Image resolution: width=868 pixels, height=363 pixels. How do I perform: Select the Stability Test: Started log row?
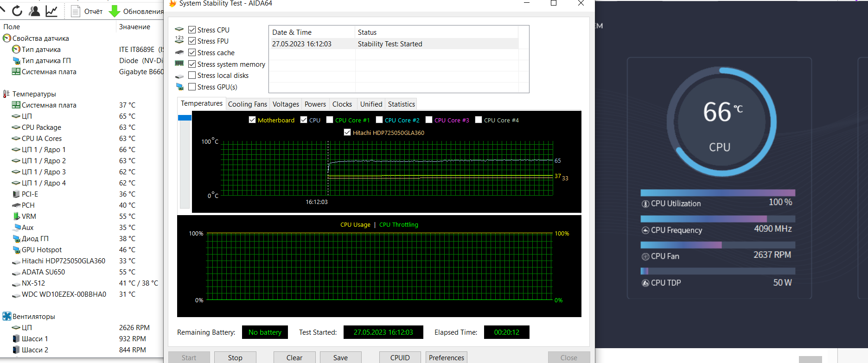(394, 44)
